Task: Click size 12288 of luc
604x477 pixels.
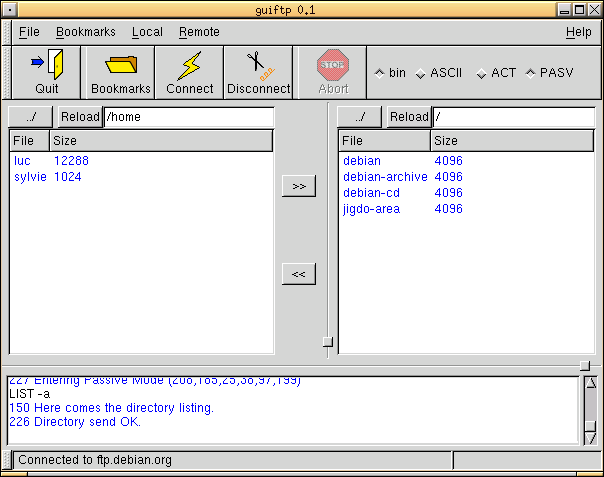Action: click(x=71, y=161)
